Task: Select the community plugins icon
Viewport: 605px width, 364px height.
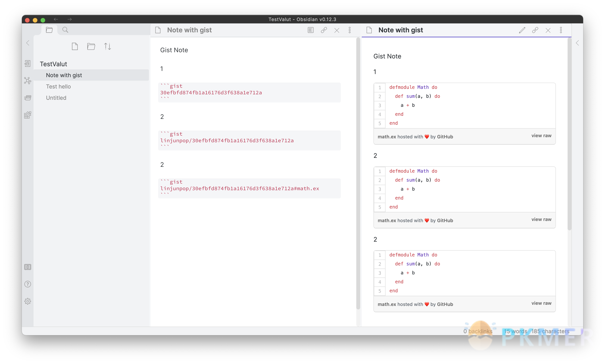Action: click(28, 115)
